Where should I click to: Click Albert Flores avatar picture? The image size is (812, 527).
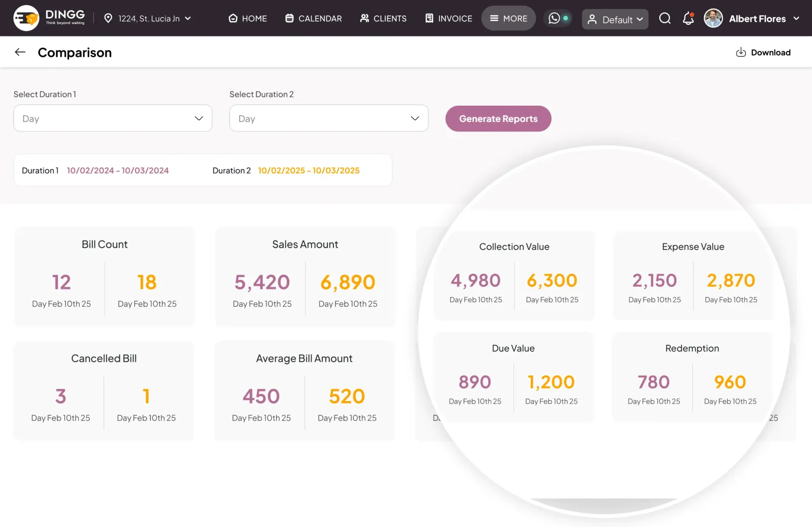714,18
